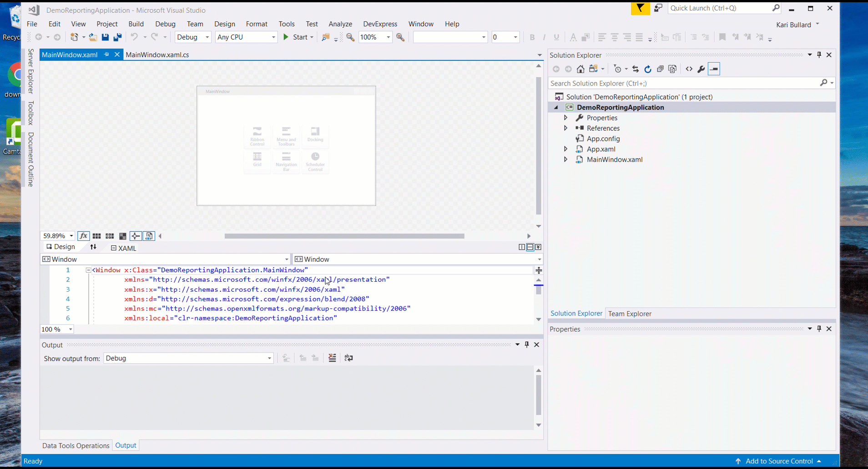The image size is (868, 469).
Task: Swap Design and XAML panes with arrows icon
Action: (93, 247)
